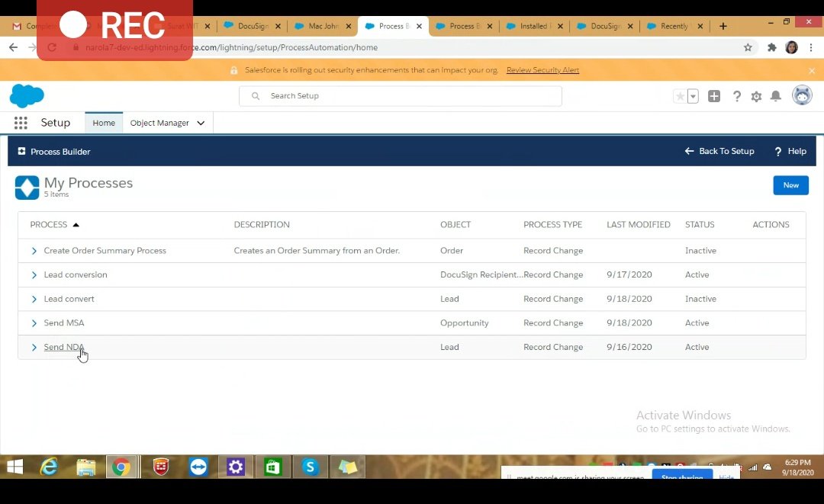Viewport: 824px width, 504px height.
Task: Open a new browser tab
Action: [723, 26]
